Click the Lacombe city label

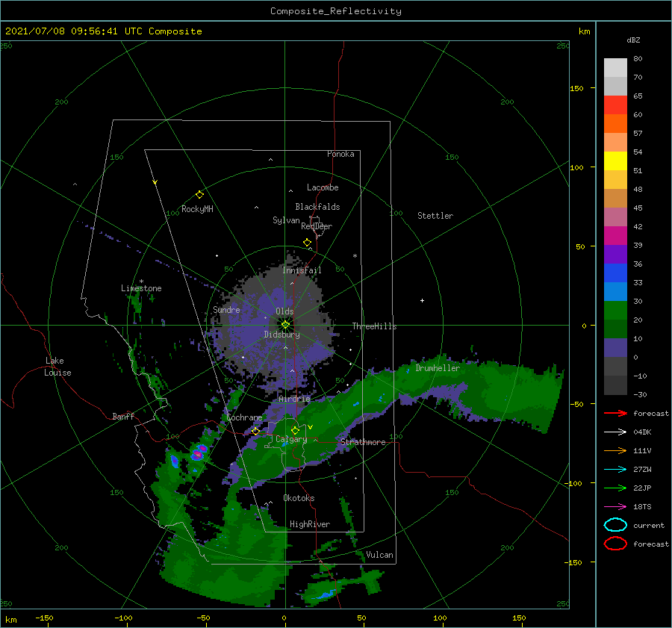pyautogui.click(x=323, y=187)
